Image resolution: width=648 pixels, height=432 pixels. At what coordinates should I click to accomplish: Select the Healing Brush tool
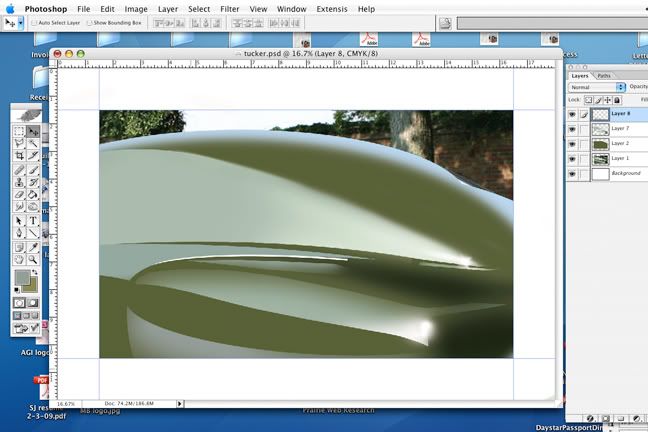[x=19, y=169]
